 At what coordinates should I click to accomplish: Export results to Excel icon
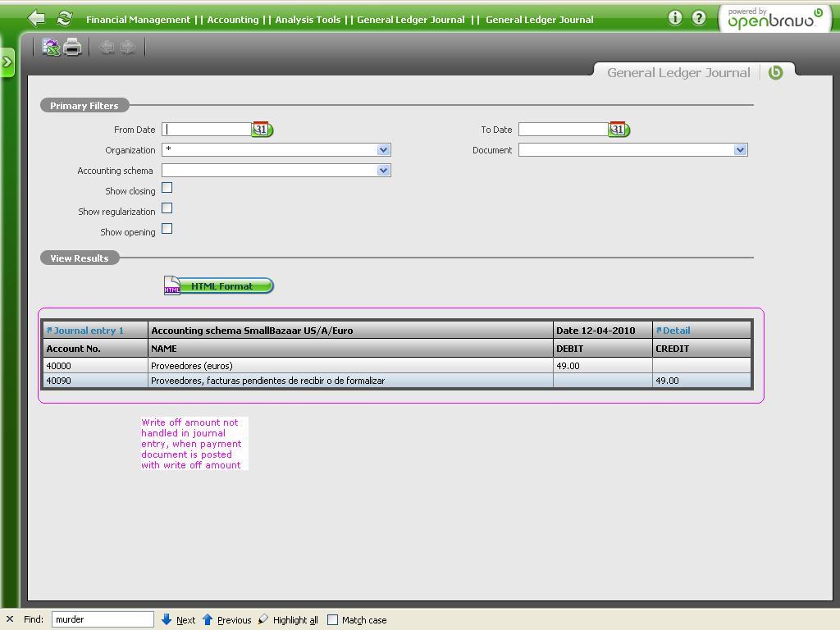coord(51,48)
